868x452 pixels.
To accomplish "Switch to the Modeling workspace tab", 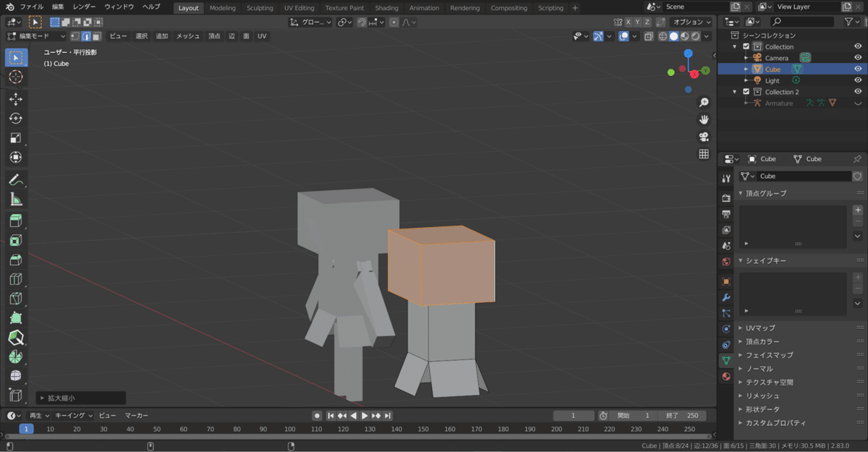I will click(x=223, y=8).
